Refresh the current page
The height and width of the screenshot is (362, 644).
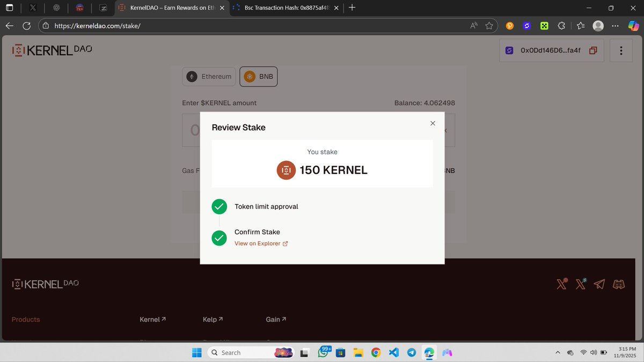click(x=27, y=25)
